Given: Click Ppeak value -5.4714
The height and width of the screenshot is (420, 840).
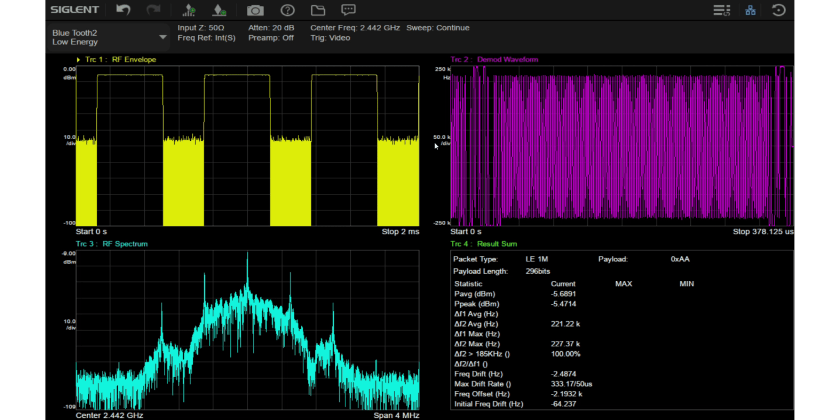Looking at the screenshot, I should [564, 304].
